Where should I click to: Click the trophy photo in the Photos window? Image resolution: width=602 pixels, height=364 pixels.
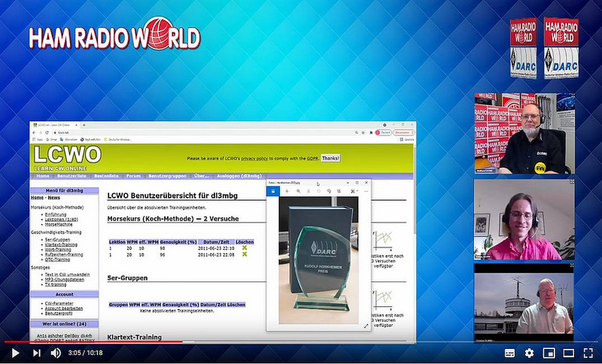tap(318, 260)
